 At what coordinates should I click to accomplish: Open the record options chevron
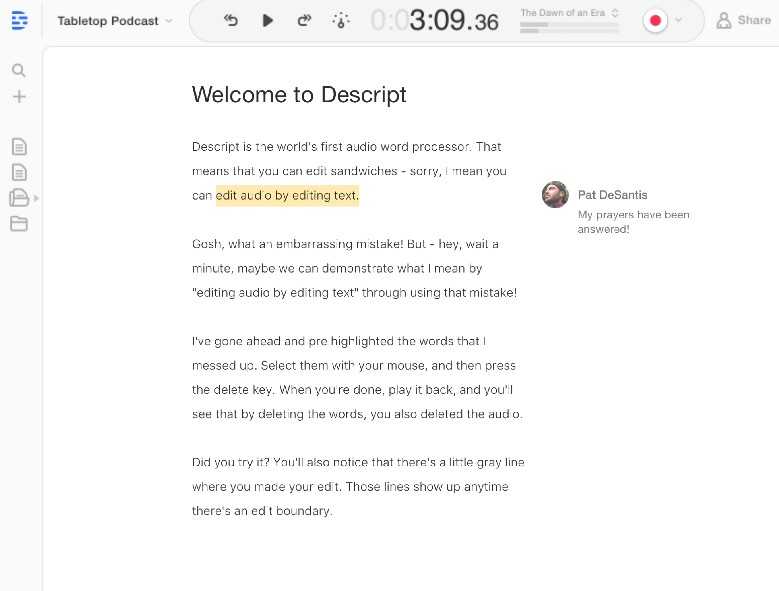pyautogui.click(x=678, y=20)
